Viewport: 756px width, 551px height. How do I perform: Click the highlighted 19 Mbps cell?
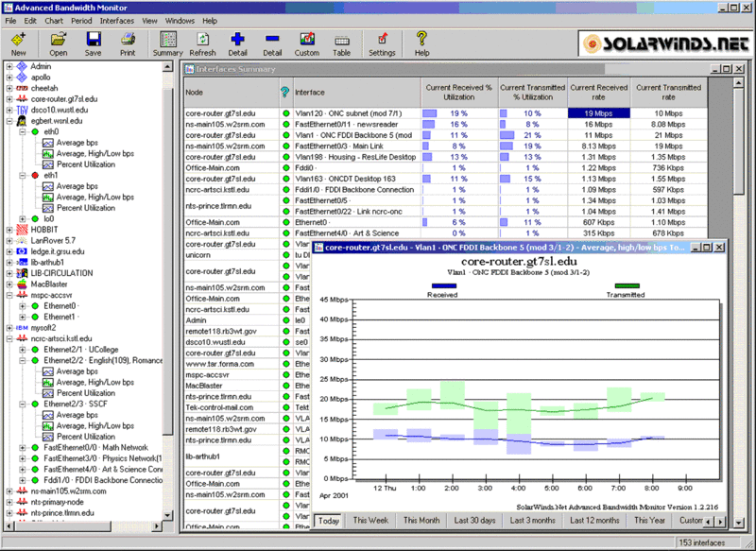point(599,113)
